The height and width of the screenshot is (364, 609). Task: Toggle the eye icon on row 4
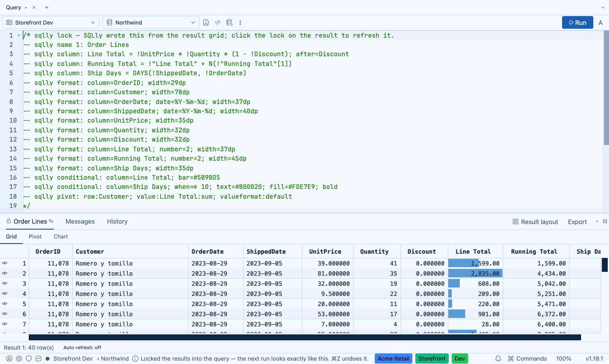5,293
